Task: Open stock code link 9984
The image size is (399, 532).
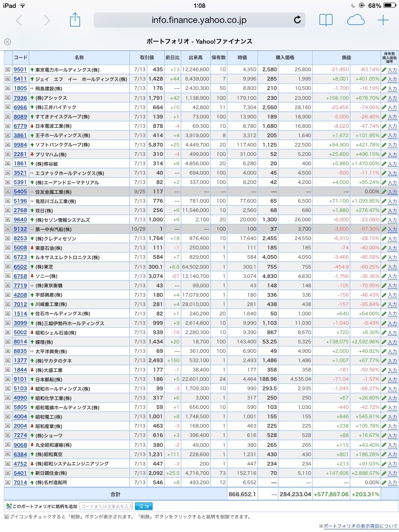Action: click(x=20, y=144)
